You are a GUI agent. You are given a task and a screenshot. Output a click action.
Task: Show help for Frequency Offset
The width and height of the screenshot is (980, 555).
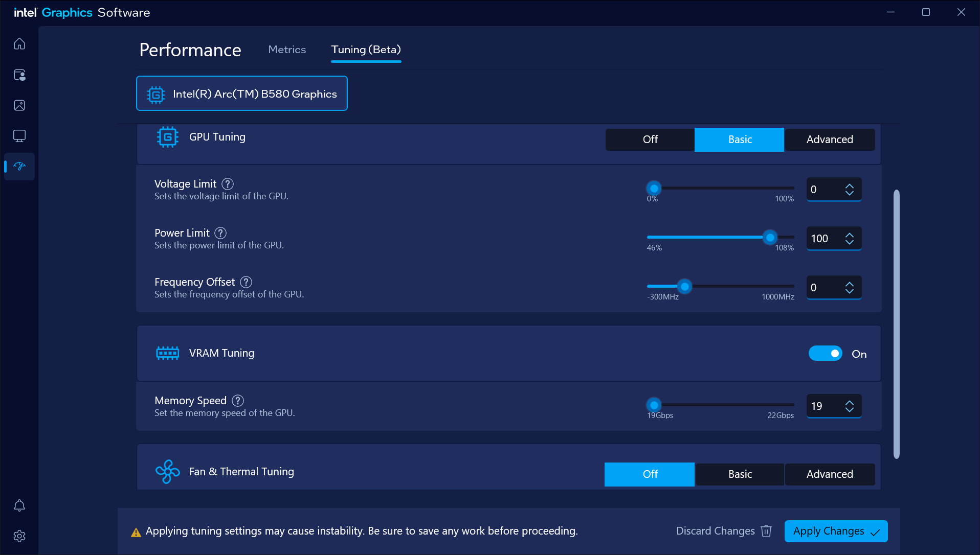(246, 282)
